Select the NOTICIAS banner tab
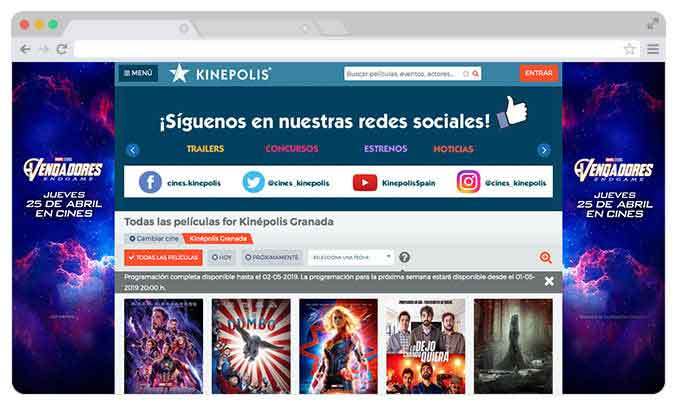This screenshot has width=680, height=410. (x=453, y=149)
